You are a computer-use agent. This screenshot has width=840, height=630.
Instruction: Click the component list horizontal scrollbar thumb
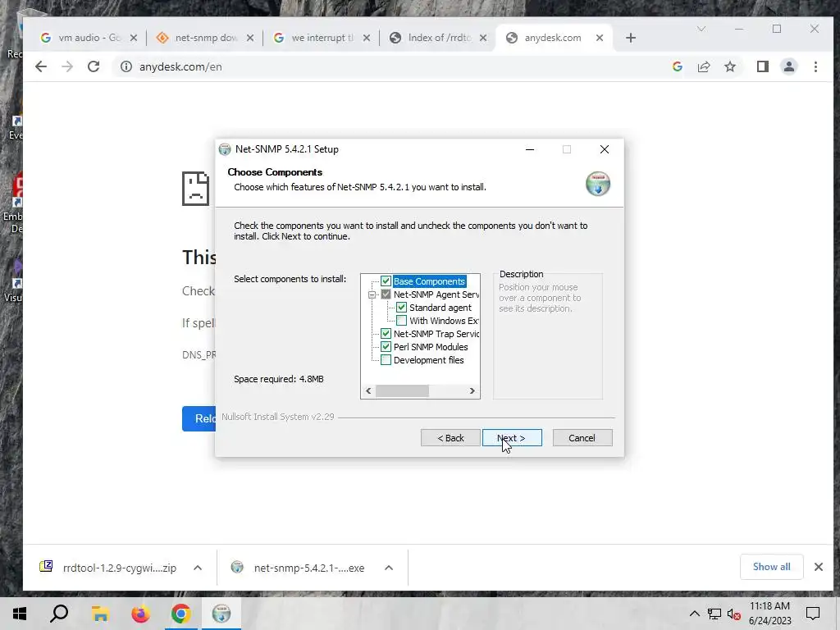[402, 391]
